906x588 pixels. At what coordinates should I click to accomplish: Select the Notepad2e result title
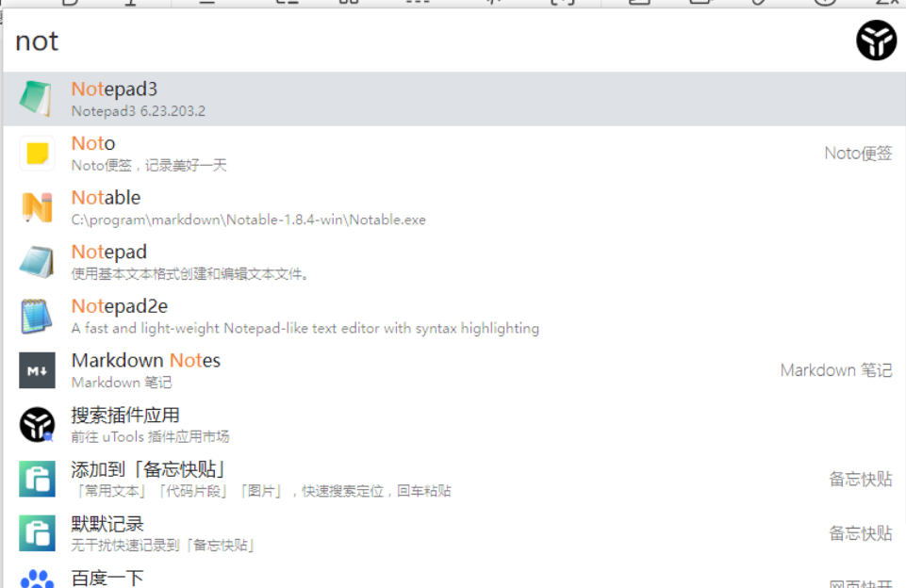[120, 306]
